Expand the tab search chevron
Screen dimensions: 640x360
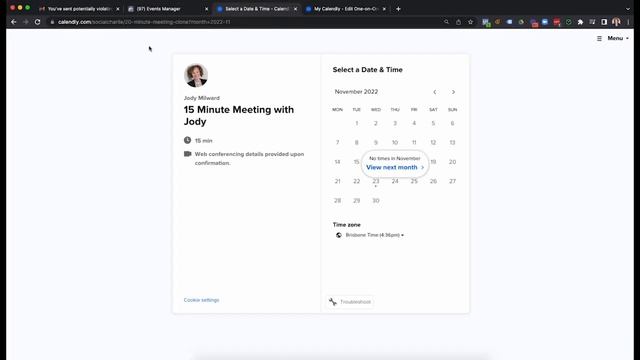[x=628, y=9]
